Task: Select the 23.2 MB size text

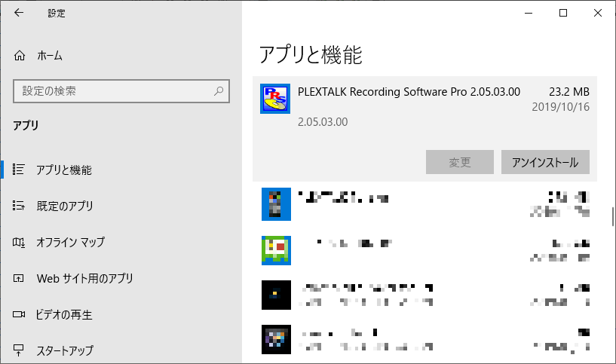Action: pyautogui.click(x=569, y=92)
